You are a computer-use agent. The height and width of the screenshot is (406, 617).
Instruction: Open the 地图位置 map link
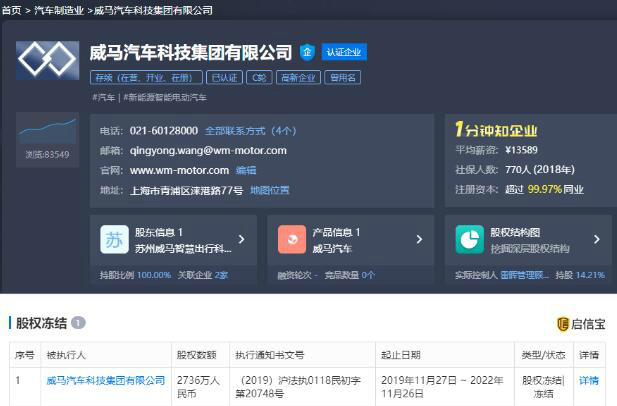[270, 190]
